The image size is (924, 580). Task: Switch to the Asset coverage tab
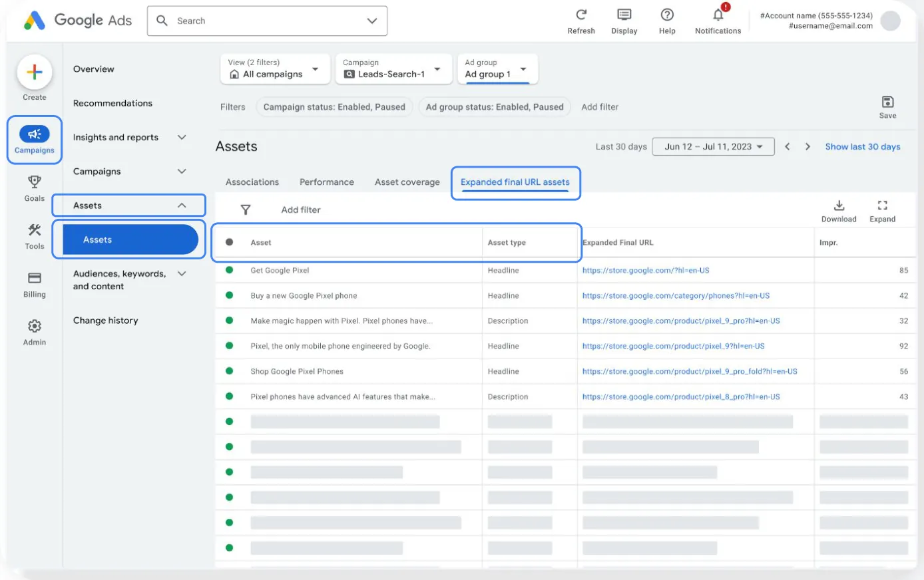[407, 182]
